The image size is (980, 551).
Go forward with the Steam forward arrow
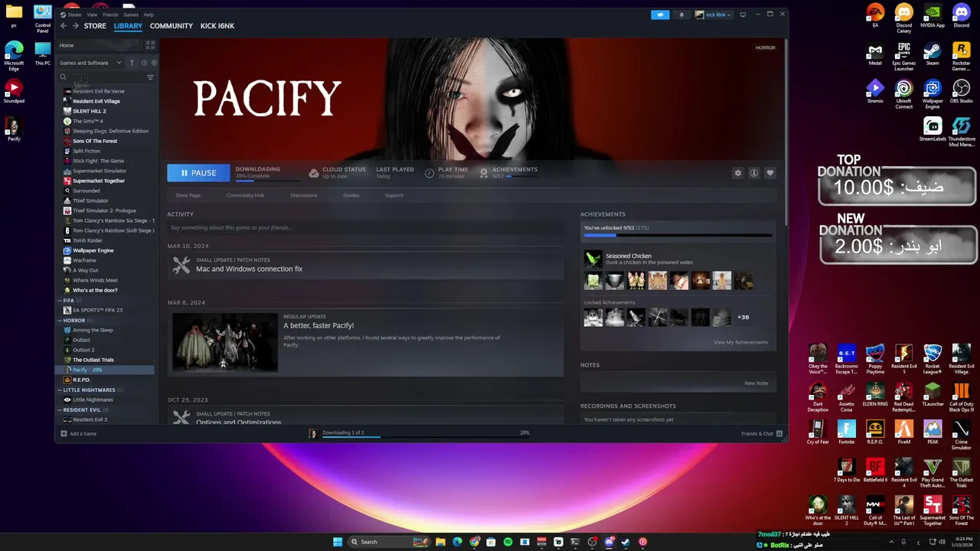(75, 26)
